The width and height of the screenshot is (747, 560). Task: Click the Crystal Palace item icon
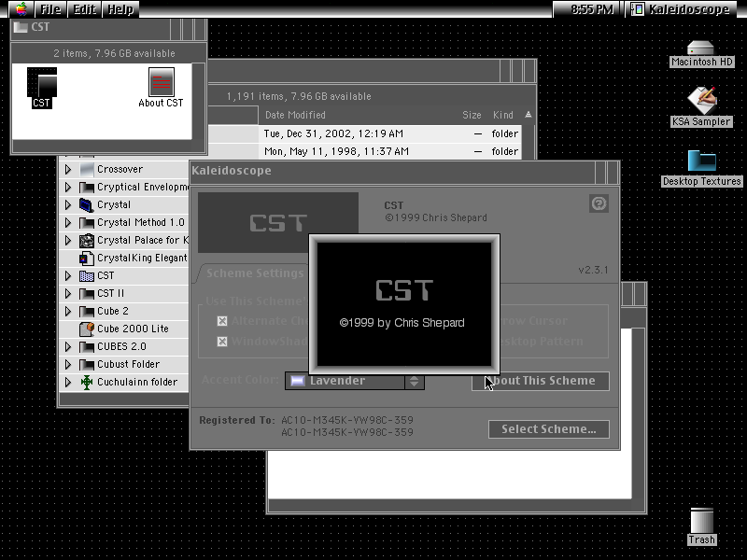[86, 241]
